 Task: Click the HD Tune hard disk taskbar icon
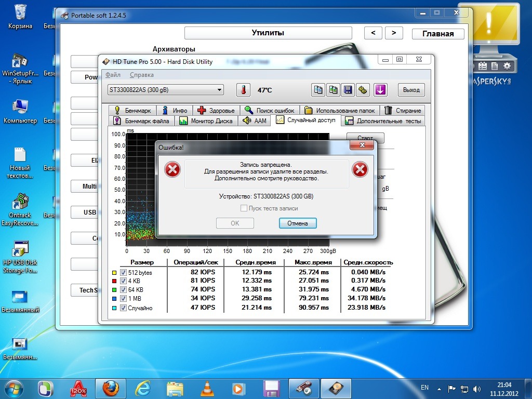[x=336, y=389]
